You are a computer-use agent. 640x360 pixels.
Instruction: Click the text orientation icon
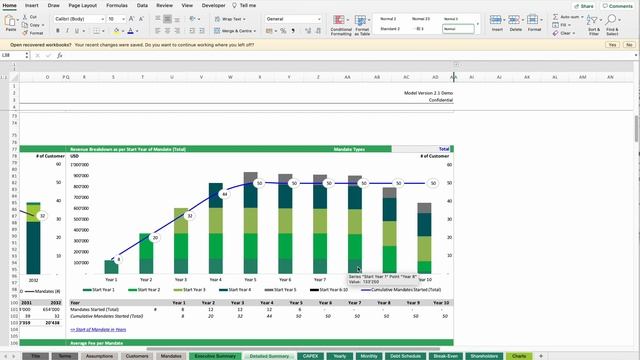coord(193,19)
